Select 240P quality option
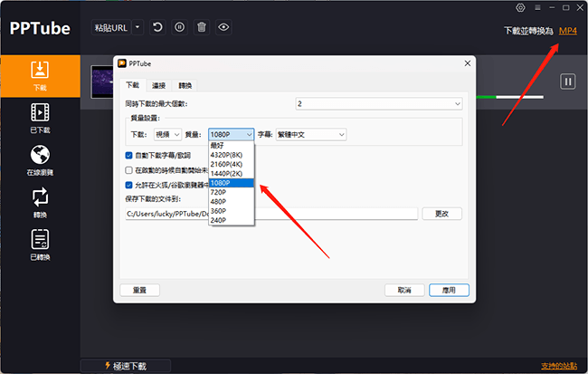 click(x=231, y=220)
